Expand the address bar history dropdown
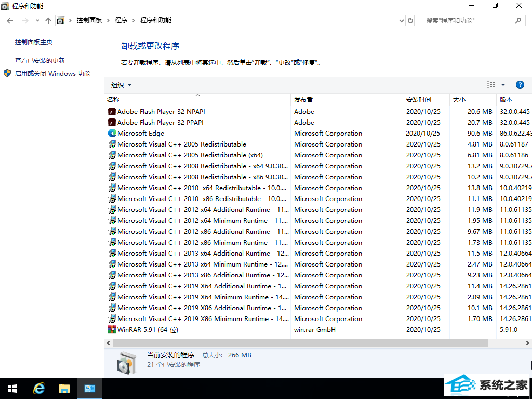Image resolution: width=532 pixels, height=399 pixels. click(x=402, y=21)
